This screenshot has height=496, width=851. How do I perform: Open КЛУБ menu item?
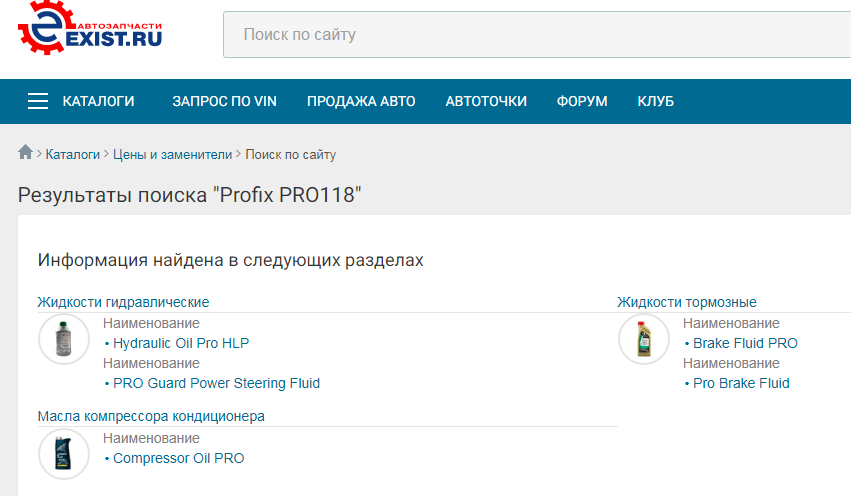[x=656, y=101]
